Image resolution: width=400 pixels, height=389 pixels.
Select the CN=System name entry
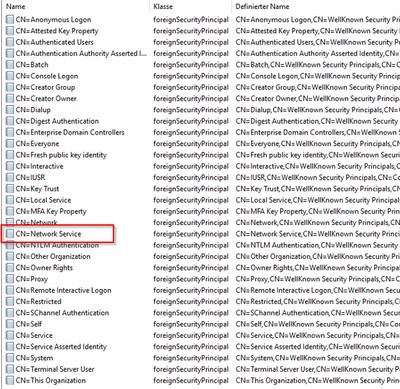34,358
